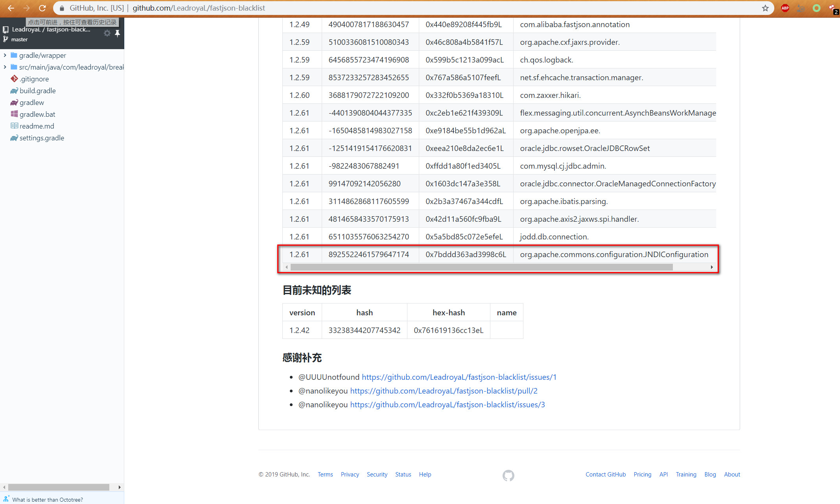Open fastjson-blacklist pull/2 link
Viewport: 840px width, 504px height.
click(444, 391)
